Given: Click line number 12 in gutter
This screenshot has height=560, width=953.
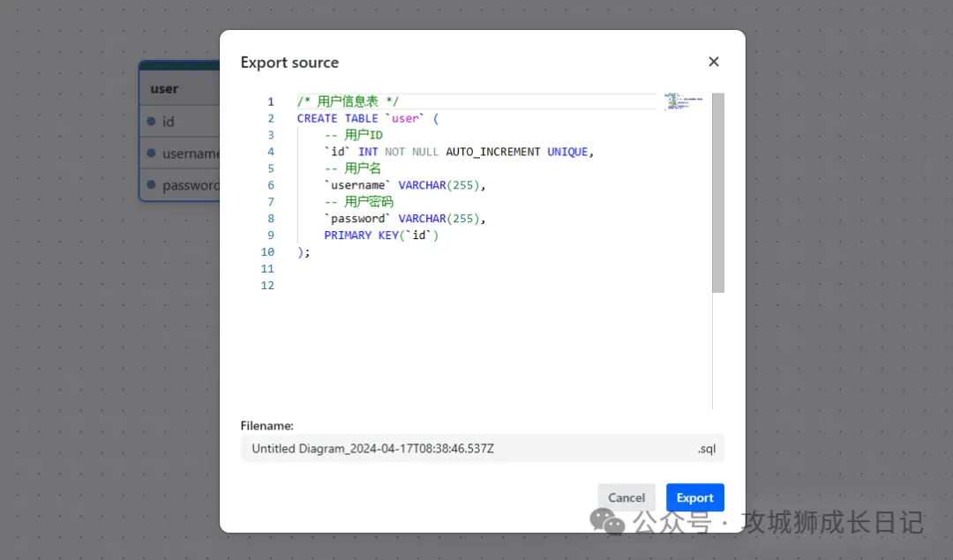Looking at the screenshot, I should 267,286.
